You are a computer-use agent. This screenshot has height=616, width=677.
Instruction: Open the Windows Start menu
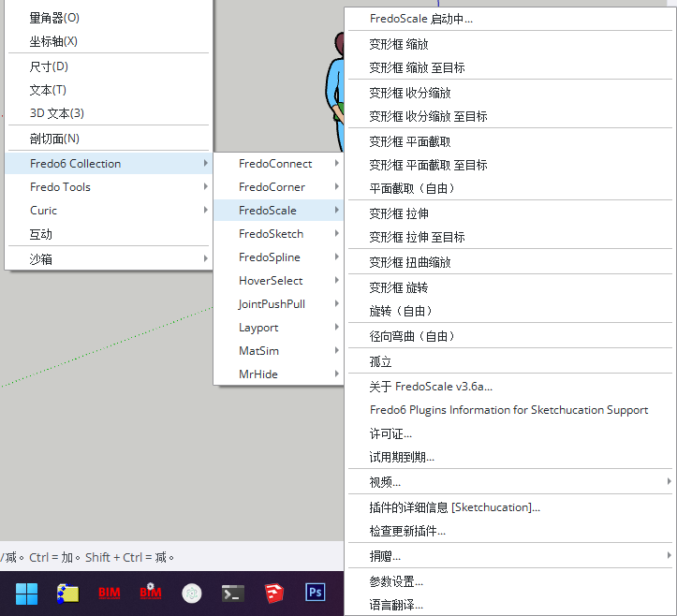click(26, 593)
